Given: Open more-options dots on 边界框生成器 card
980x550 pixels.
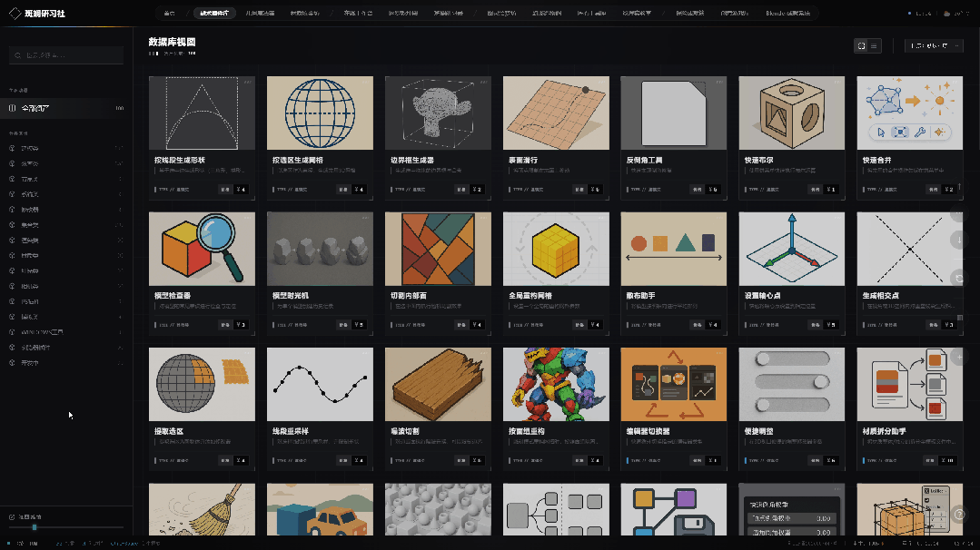Looking at the screenshot, I should click(484, 82).
